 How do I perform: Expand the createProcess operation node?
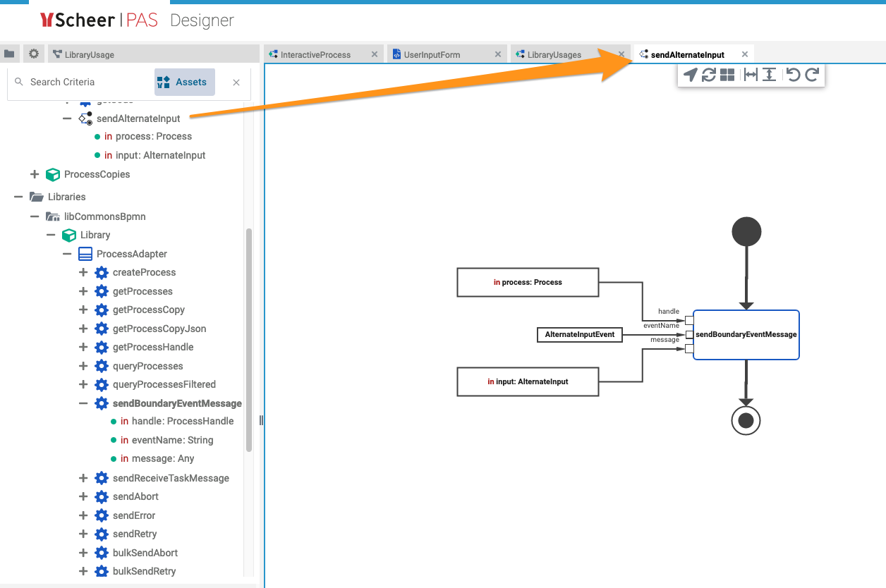[83, 273]
